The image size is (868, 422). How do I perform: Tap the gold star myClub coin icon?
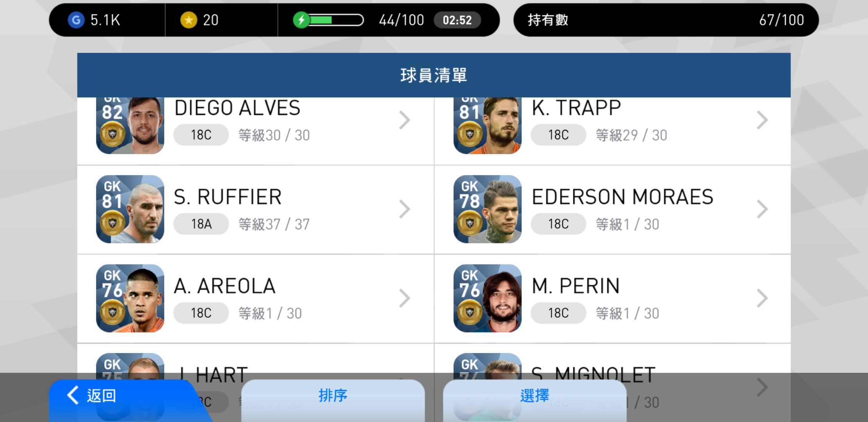189,20
